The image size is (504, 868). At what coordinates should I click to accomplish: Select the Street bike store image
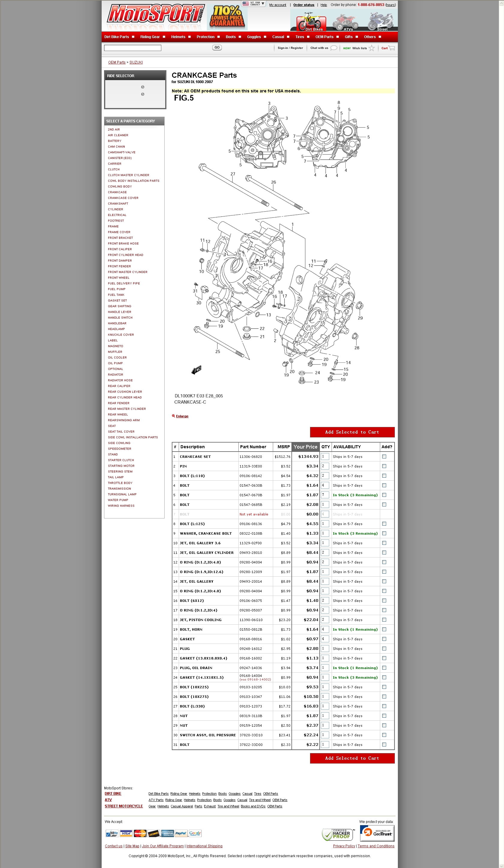380,21
